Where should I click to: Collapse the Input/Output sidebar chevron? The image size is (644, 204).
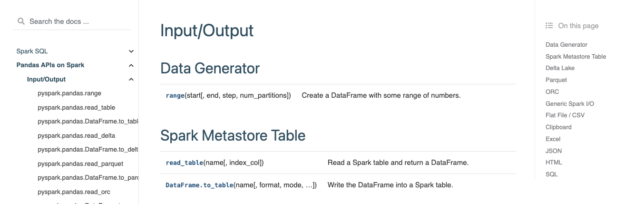pos(131,80)
